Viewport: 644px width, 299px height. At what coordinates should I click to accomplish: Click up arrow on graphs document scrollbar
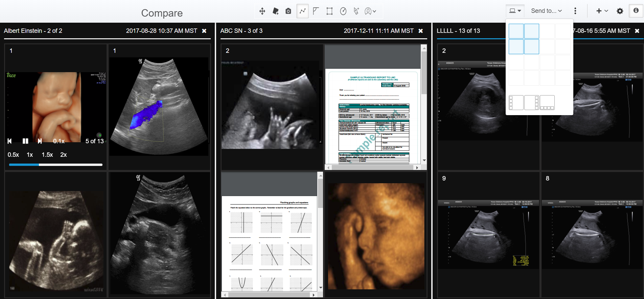click(321, 175)
